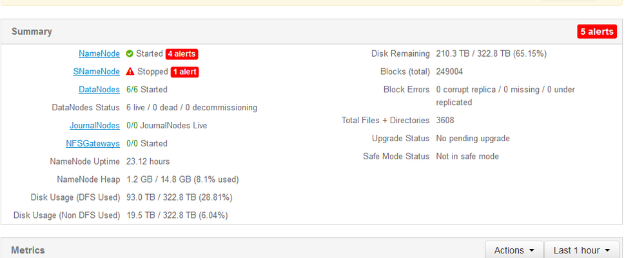Viewport: 644px width, 258px height.
Task: Open the NameNode 4 alerts badge
Action: [x=182, y=54]
